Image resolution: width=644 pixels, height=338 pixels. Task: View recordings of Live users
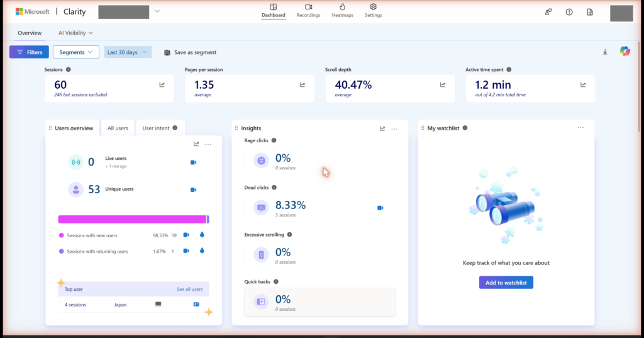pos(194,162)
